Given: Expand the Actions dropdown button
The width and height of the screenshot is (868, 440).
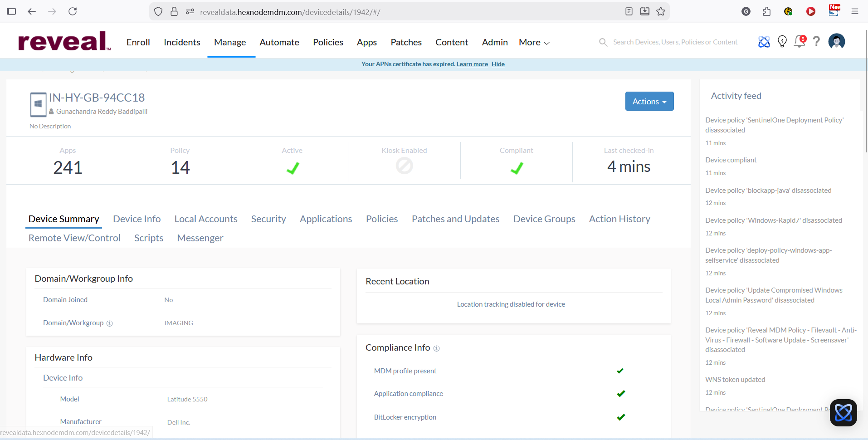Looking at the screenshot, I should 649,101.
